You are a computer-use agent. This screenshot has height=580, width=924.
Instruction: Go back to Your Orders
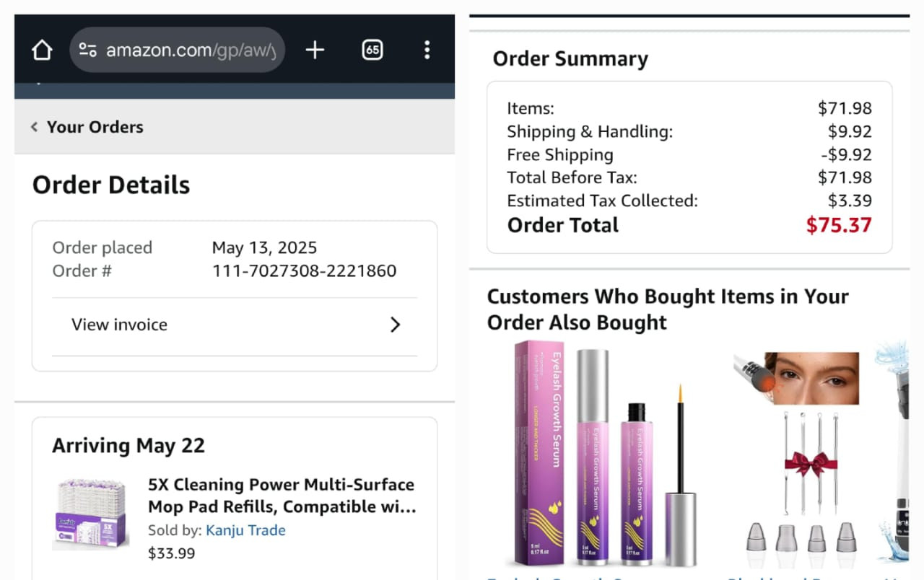click(95, 127)
